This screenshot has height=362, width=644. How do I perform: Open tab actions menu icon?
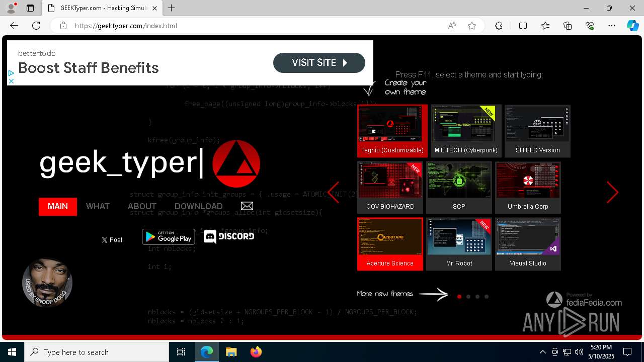coord(30,8)
